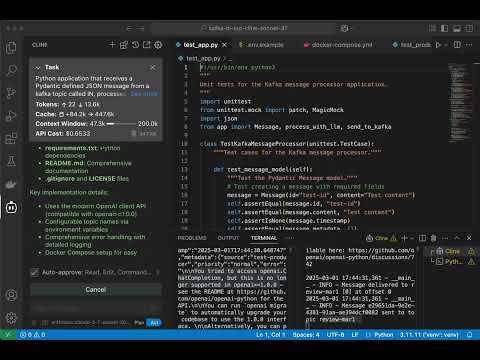Toggle the Auto-approve checkbox
Image resolution: width=480 pixels, height=360 pixels.
(x=35, y=272)
